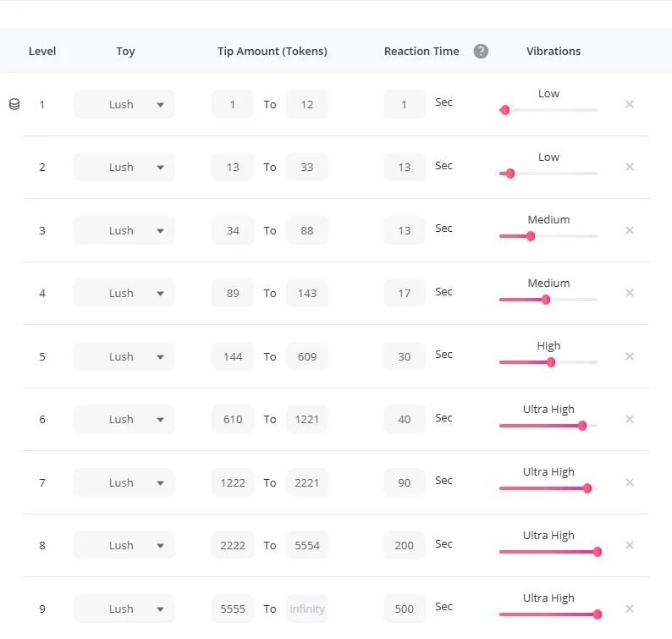This screenshot has height=639, width=672.
Task: Click level 7 upper tip field showing 2221
Action: (307, 482)
